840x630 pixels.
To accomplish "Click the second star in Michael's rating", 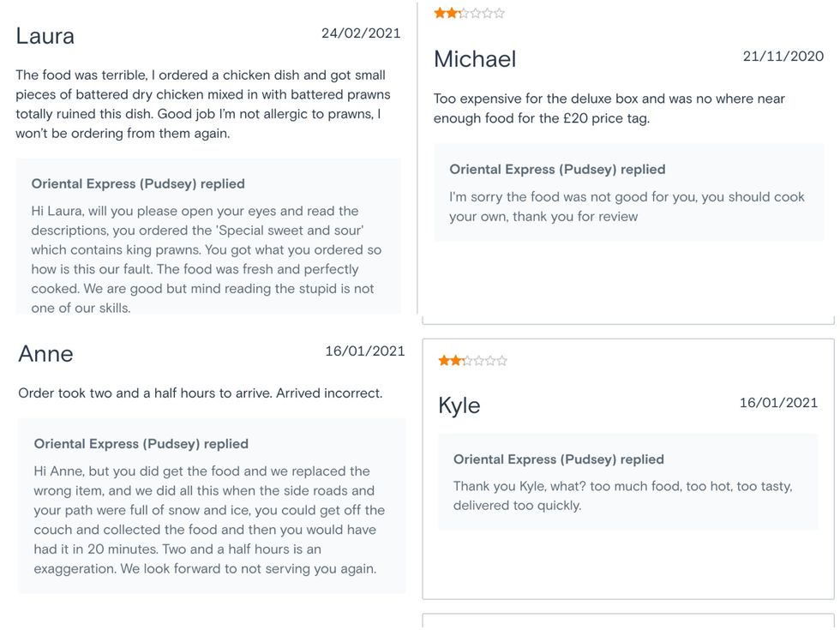I will click(452, 13).
